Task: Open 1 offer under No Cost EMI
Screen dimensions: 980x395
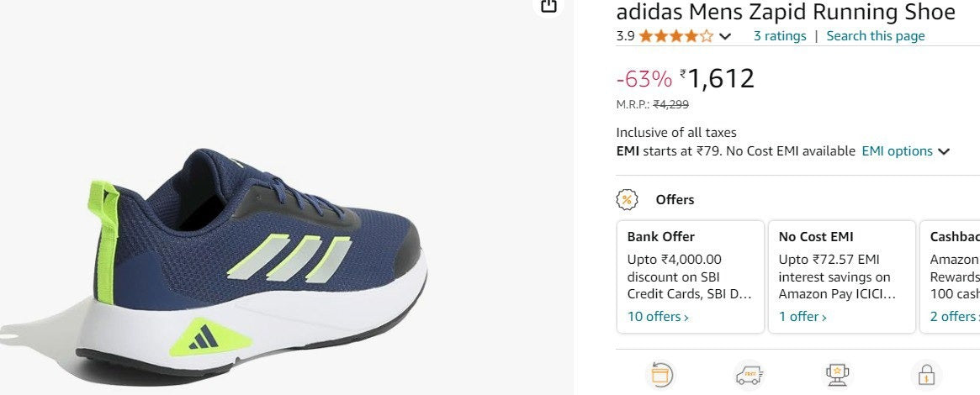Action: (803, 317)
